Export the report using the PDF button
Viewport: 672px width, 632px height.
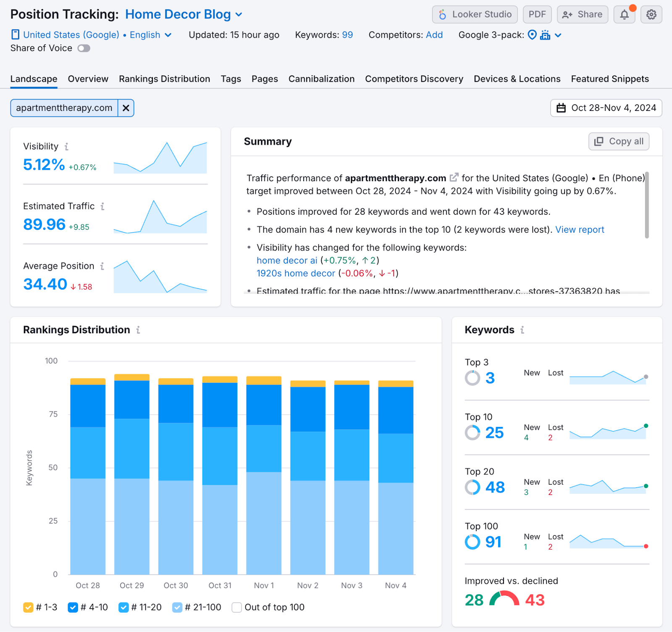(x=537, y=14)
